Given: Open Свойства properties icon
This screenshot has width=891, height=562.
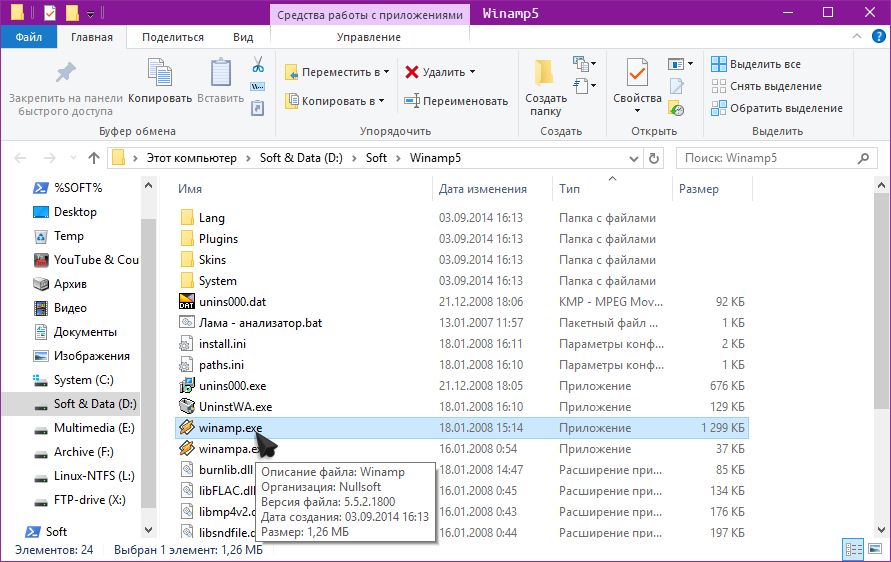Looking at the screenshot, I should coord(637,74).
